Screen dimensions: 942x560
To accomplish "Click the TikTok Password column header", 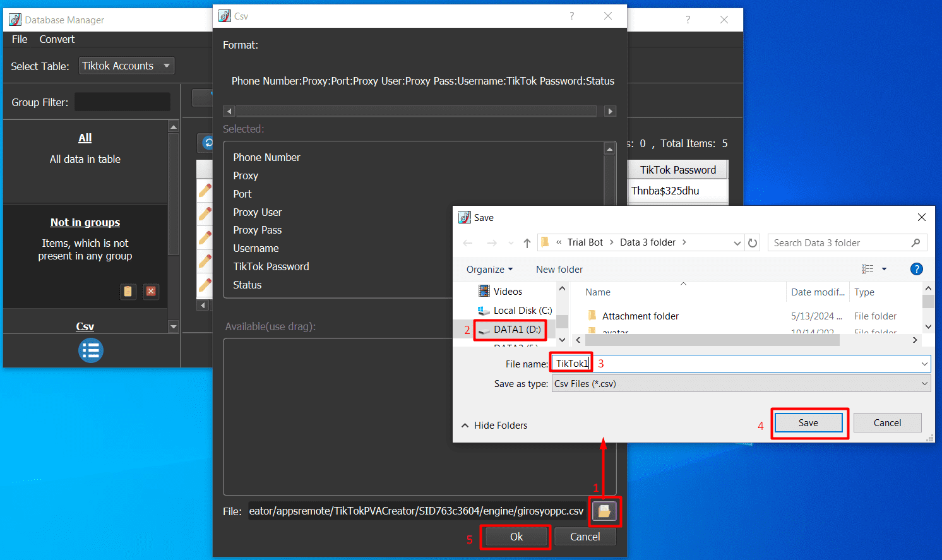I will (x=678, y=170).
